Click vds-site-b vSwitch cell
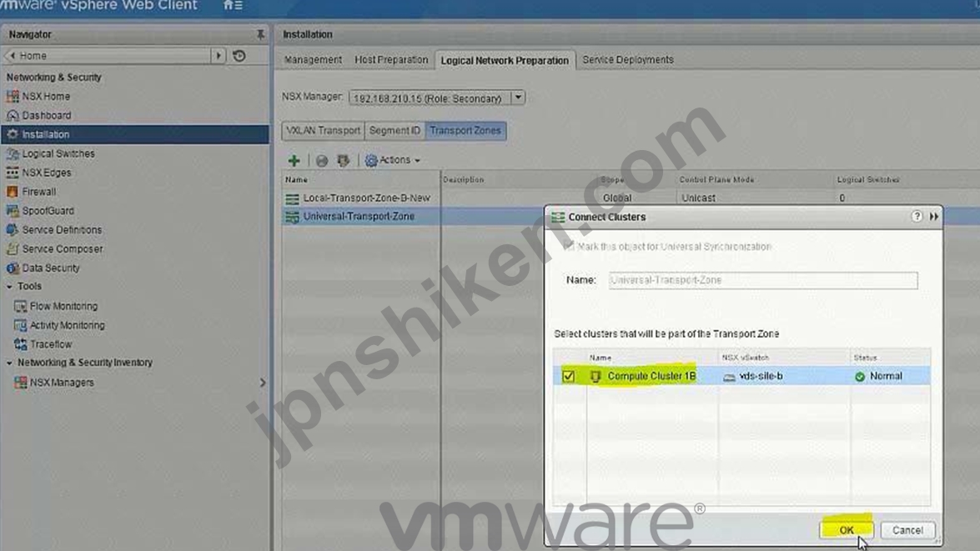 (784, 376)
